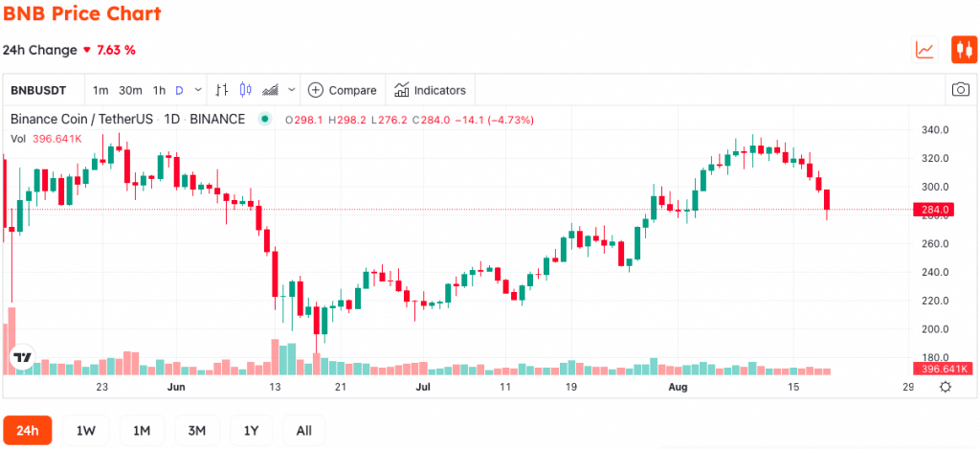Viewport: 980px width, 449px height.
Task: Open chart settings gear icon
Action: click(946, 387)
